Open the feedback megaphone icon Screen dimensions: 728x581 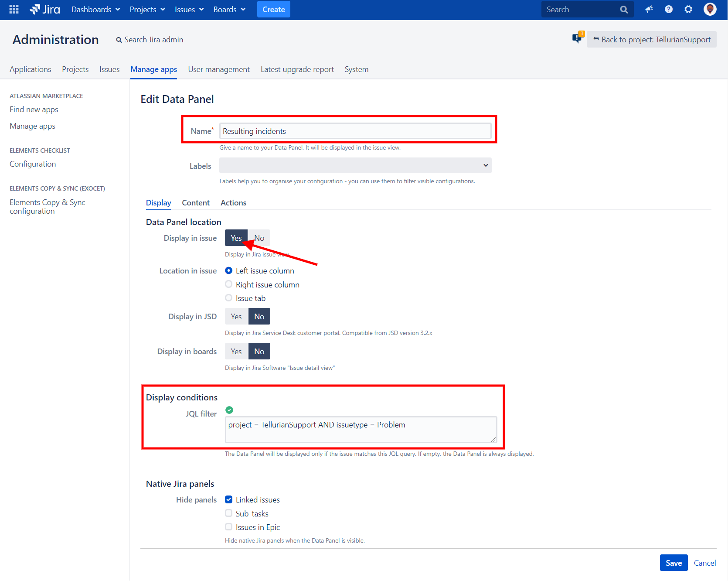pos(649,9)
